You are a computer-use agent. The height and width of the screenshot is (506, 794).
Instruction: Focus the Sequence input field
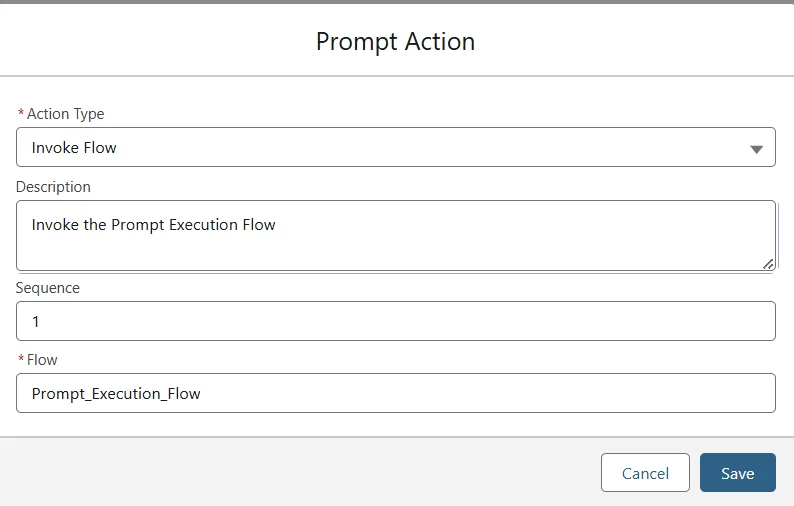click(395, 321)
